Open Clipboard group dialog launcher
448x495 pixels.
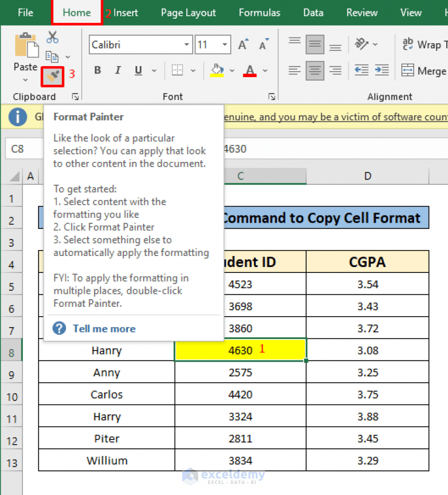[x=75, y=96]
